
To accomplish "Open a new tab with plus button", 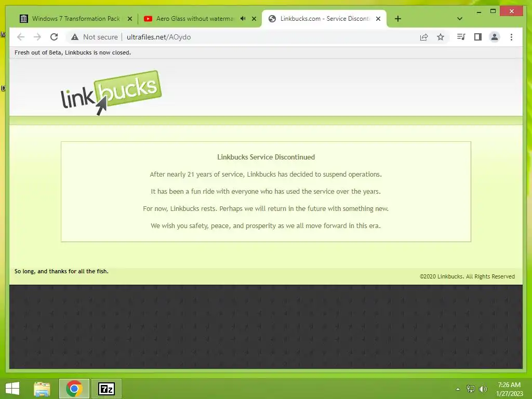I will (x=398, y=19).
